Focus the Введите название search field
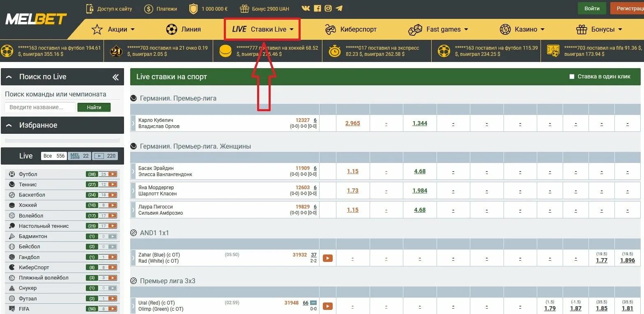Image resolution: width=644 pixels, height=314 pixels. 40,107
